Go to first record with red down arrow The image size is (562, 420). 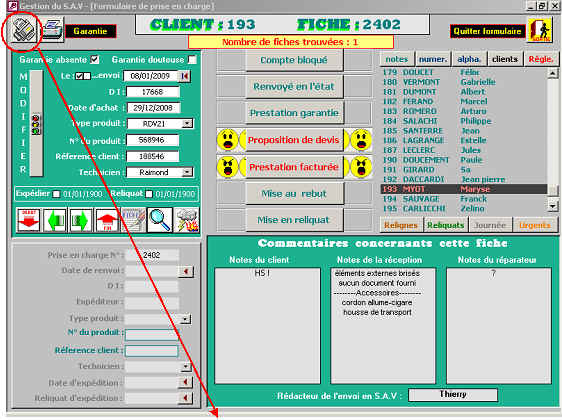29,220
